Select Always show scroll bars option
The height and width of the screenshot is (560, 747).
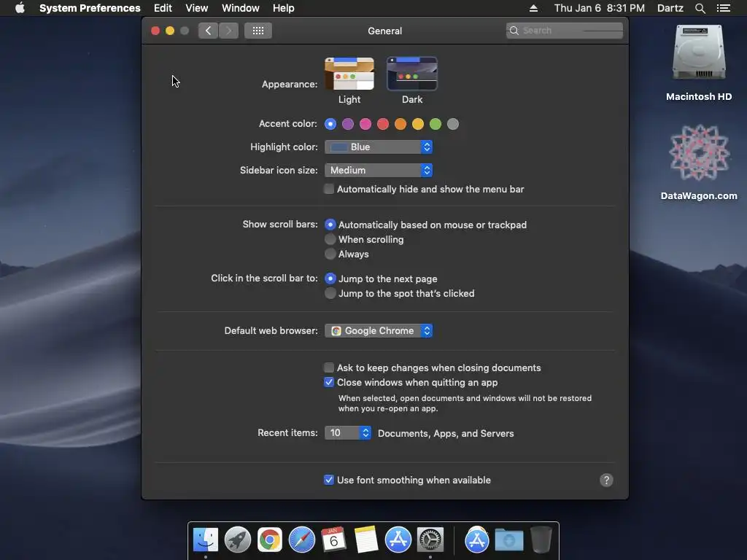[330, 254]
